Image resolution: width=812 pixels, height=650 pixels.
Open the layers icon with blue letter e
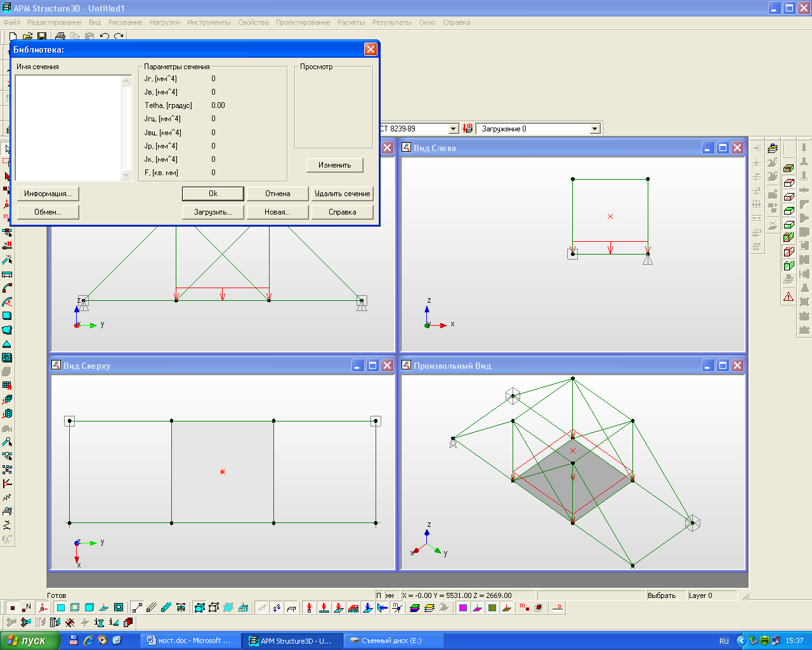point(772,149)
